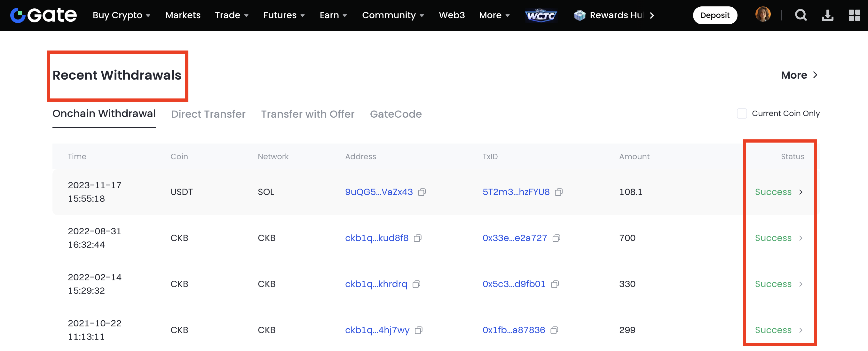Expand the Earn menu
868x351 pixels.
(x=333, y=15)
